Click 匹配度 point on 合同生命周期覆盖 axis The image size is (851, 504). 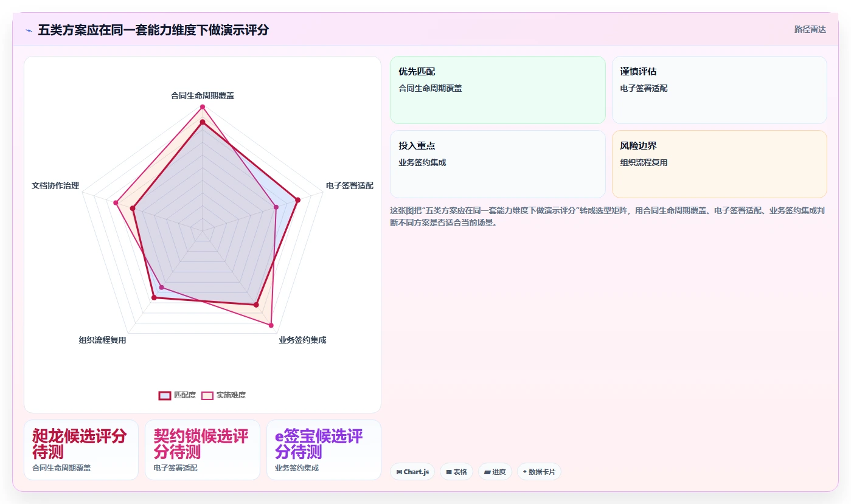pos(203,122)
